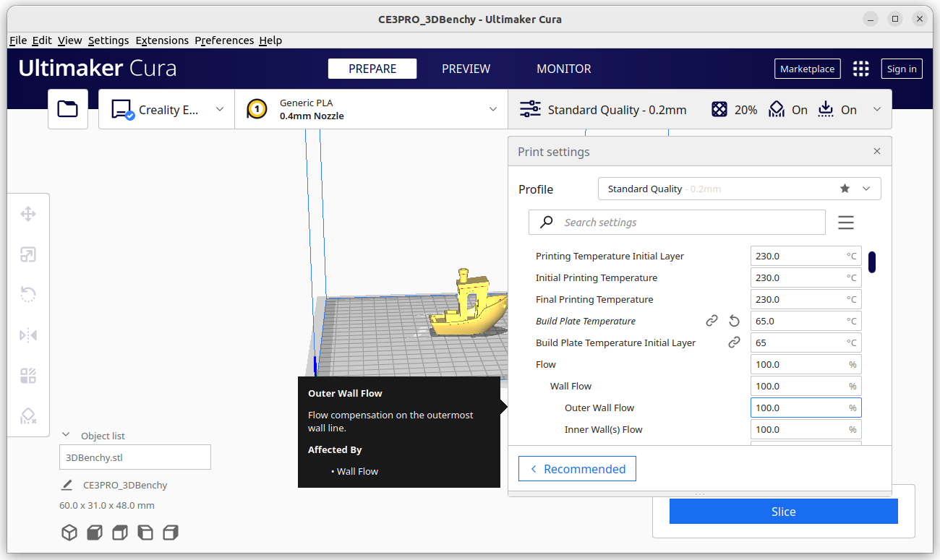Switch to the PREPARE stage tab

click(x=372, y=69)
